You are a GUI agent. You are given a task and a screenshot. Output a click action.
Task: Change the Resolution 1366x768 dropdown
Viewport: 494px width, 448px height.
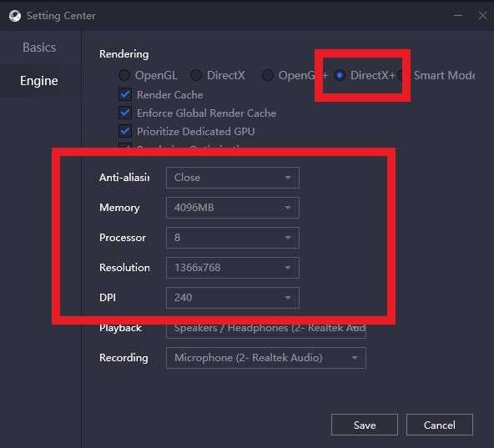point(233,268)
